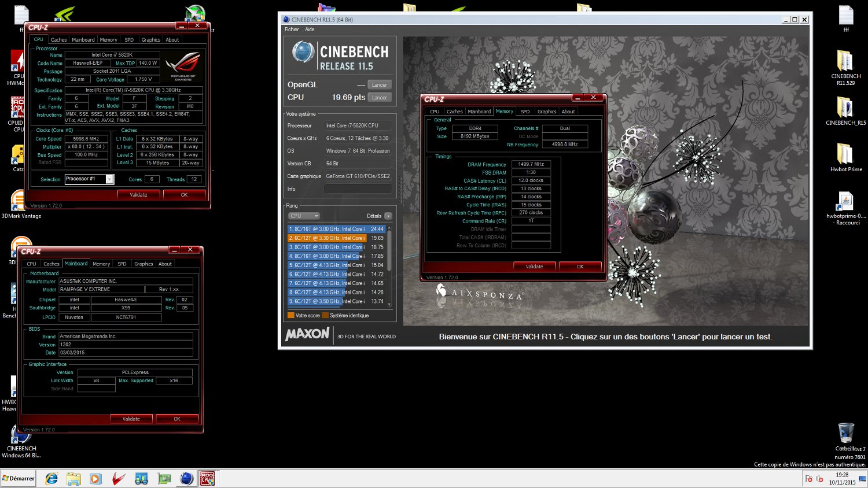
Task: Select highlighted ranking row scoring 19.69
Action: 336,238
